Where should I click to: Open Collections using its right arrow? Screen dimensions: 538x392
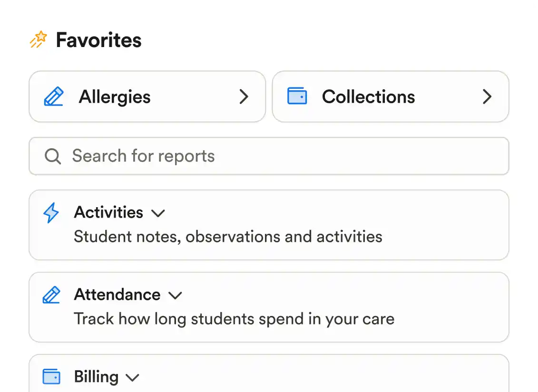pyautogui.click(x=487, y=96)
